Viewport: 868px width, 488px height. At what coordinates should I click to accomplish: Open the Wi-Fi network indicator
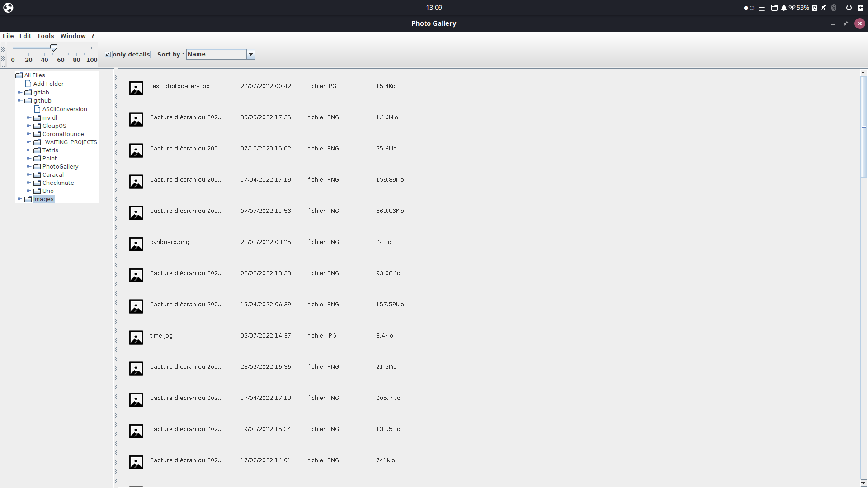[x=792, y=8]
